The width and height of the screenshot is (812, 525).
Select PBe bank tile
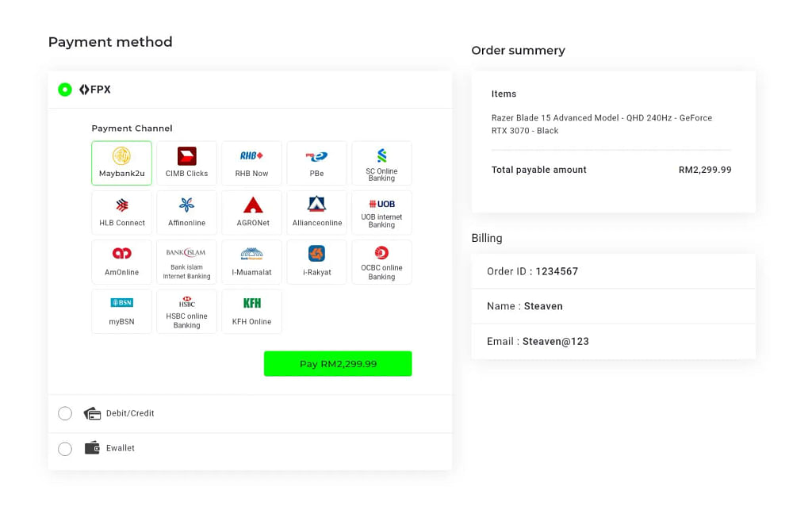(316, 163)
